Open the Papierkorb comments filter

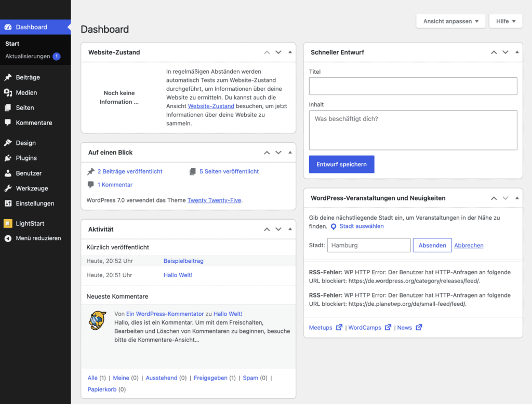click(102, 389)
